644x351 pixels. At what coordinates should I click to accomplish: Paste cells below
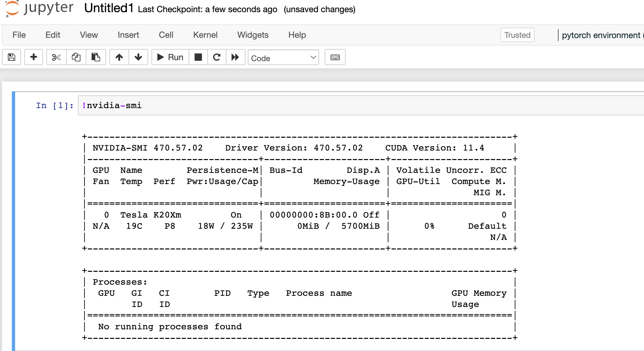coord(96,57)
